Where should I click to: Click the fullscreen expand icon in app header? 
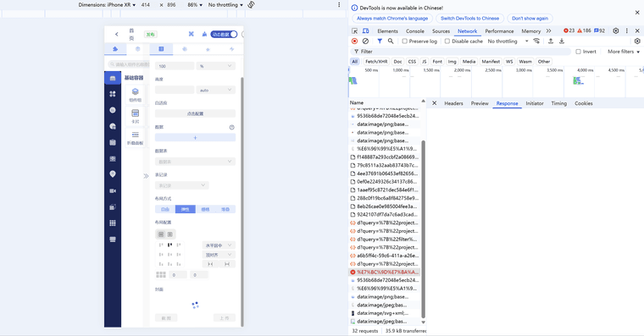[191, 34]
